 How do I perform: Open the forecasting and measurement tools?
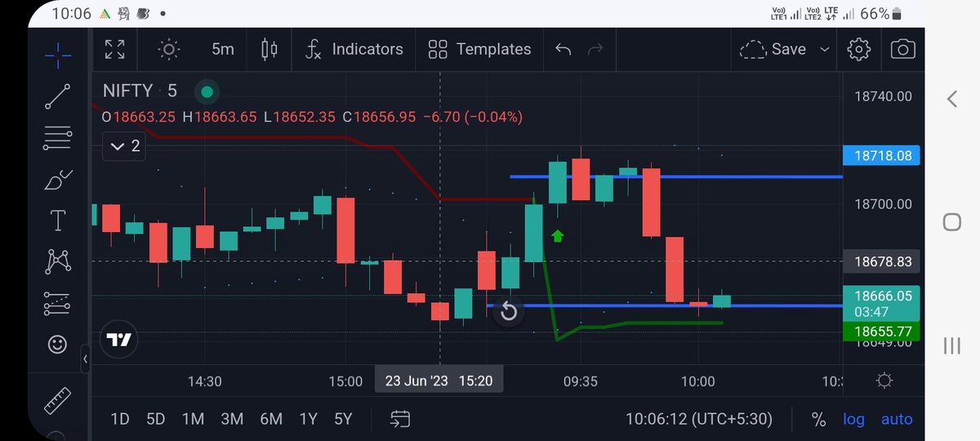(58, 304)
